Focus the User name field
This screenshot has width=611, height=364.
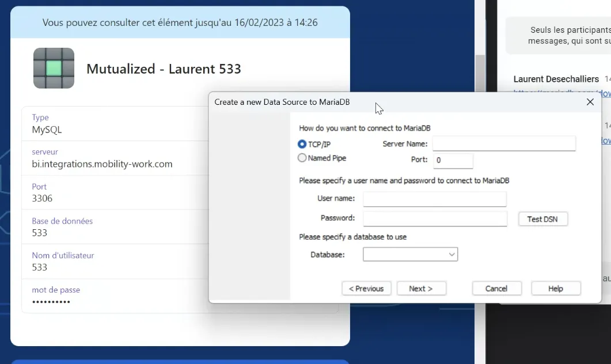point(434,199)
